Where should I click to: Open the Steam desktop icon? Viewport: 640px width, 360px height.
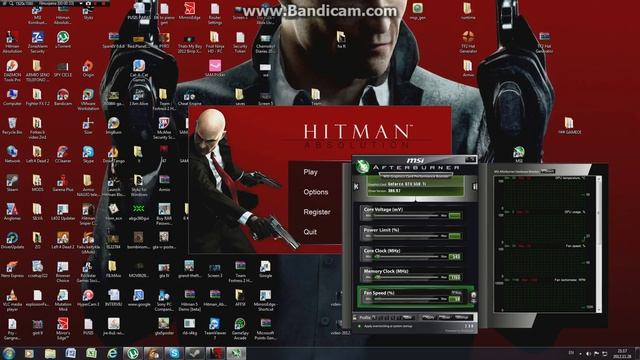coord(12,183)
